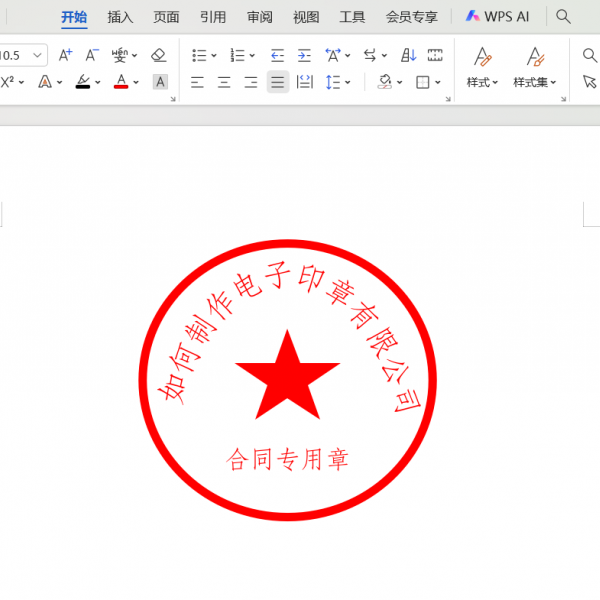Expand the font size dropdown
The height and width of the screenshot is (600, 600).
[38, 55]
